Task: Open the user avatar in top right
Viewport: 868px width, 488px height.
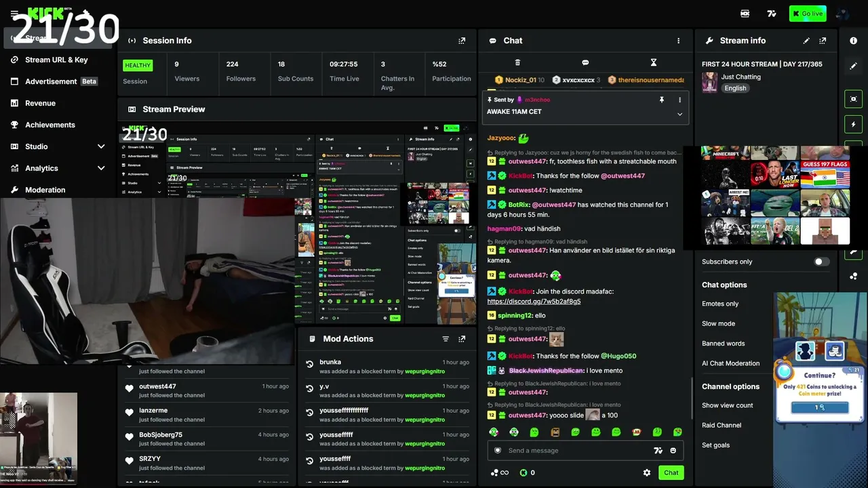Action: click(x=843, y=14)
